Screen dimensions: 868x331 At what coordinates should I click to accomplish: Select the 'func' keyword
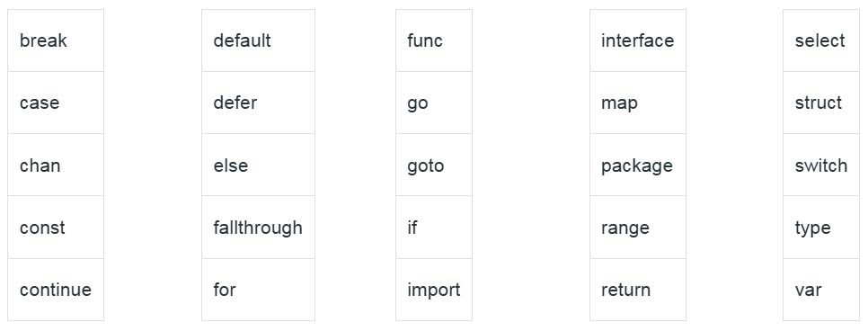[425, 40]
